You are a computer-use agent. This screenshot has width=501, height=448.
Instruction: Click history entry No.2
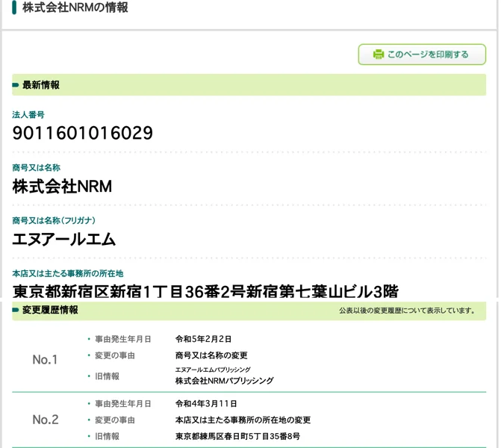point(46,420)
